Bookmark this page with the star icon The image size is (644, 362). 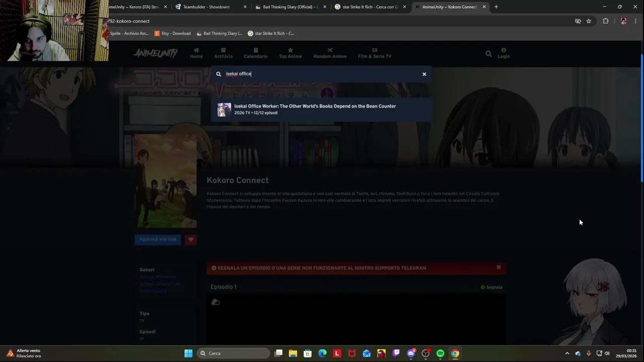tap(589, 21)
